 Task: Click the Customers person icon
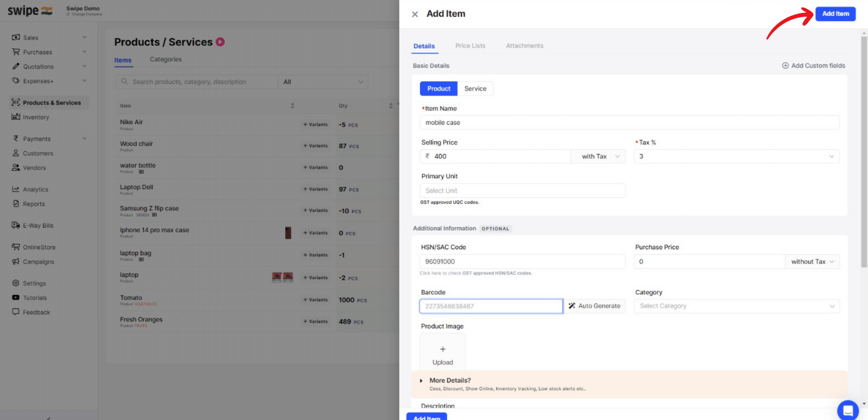click(x=16, y=153)
